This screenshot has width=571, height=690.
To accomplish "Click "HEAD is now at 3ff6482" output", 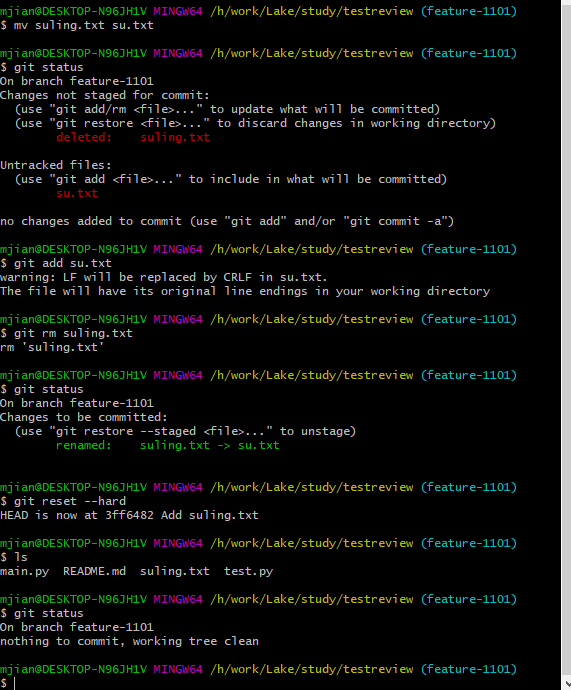I will click(x=129, y=515).
